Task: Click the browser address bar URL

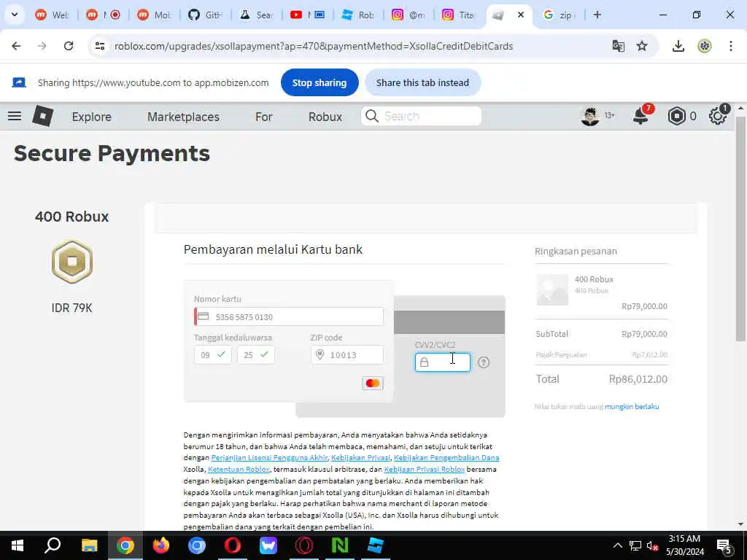Action: point(314,46)
